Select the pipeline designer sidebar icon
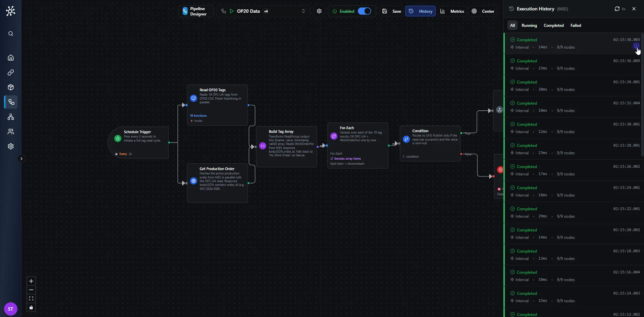 point(11,102)
